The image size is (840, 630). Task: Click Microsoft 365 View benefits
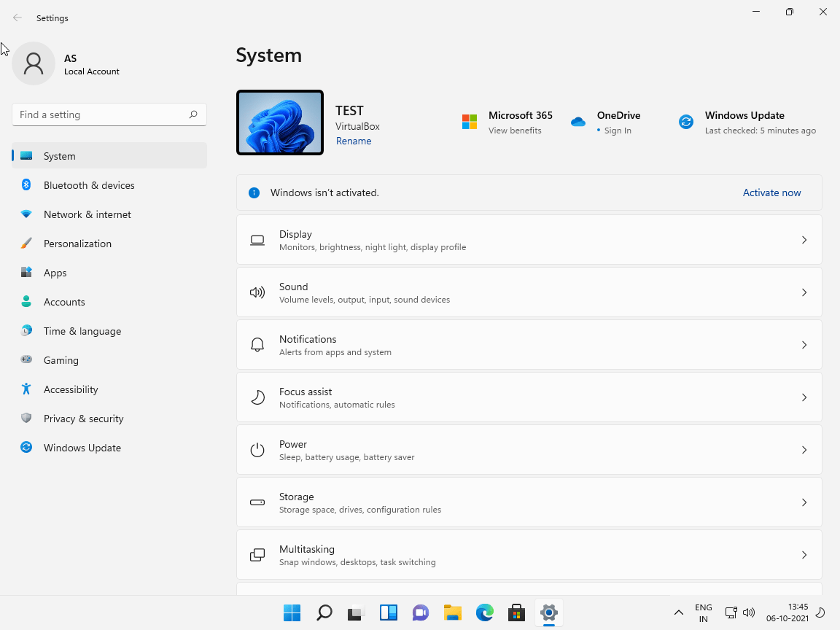[515, 131]
